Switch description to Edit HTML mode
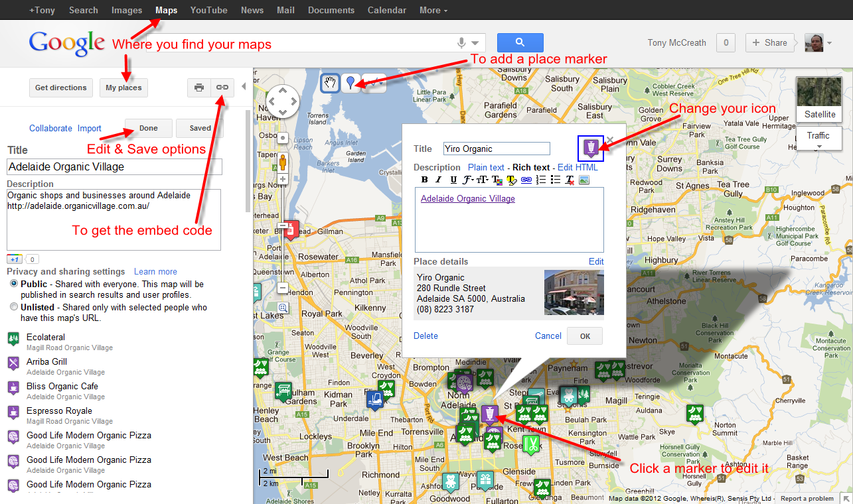This screenshot has width=853, height=504. 578,167
